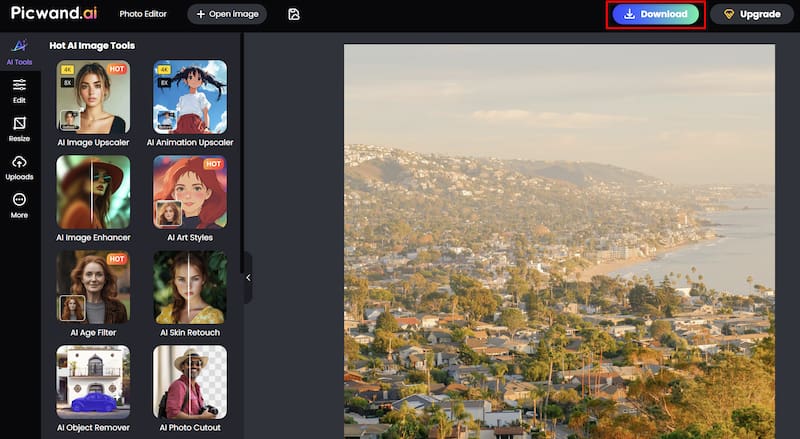The height and width of the screenshot is (439, 800).
Task: Open the Resize tool
Action: tap(19, 129)
